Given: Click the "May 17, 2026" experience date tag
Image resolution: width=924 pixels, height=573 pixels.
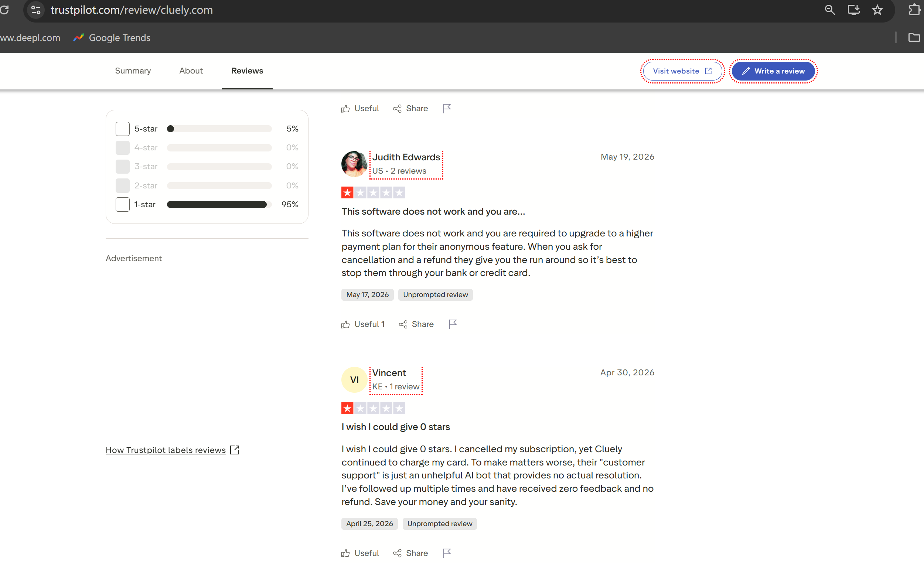Looking at the screenshot, I should (x=367, y=295).
